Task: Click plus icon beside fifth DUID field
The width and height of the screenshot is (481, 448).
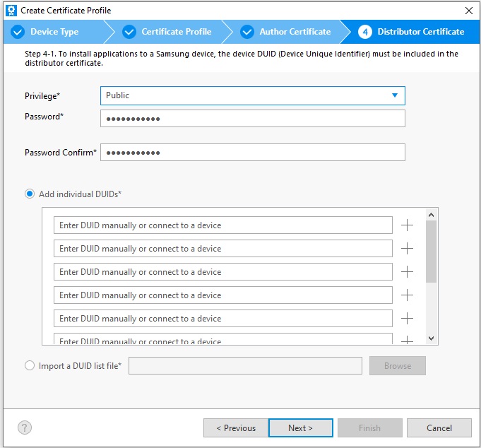Action: click(407, 319)
